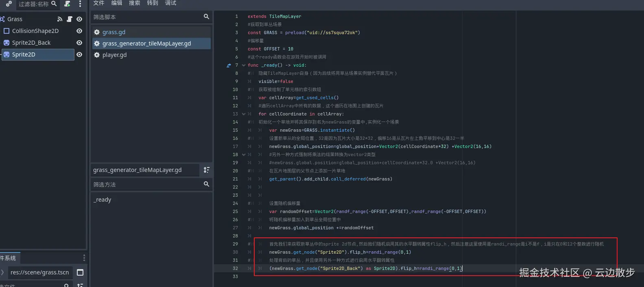Open player.gd in the script list
This screenshot has width=644, height=287.
click(151, 55)
